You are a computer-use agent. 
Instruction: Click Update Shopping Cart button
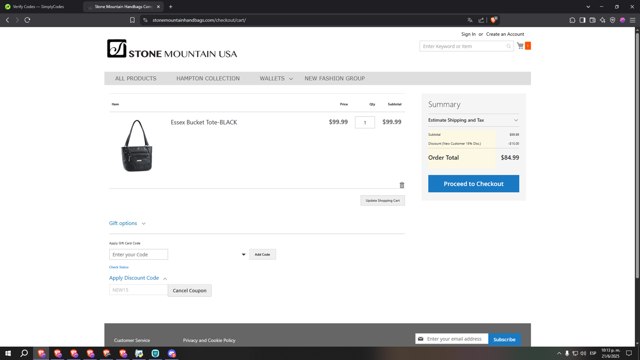tap(382, 200)
